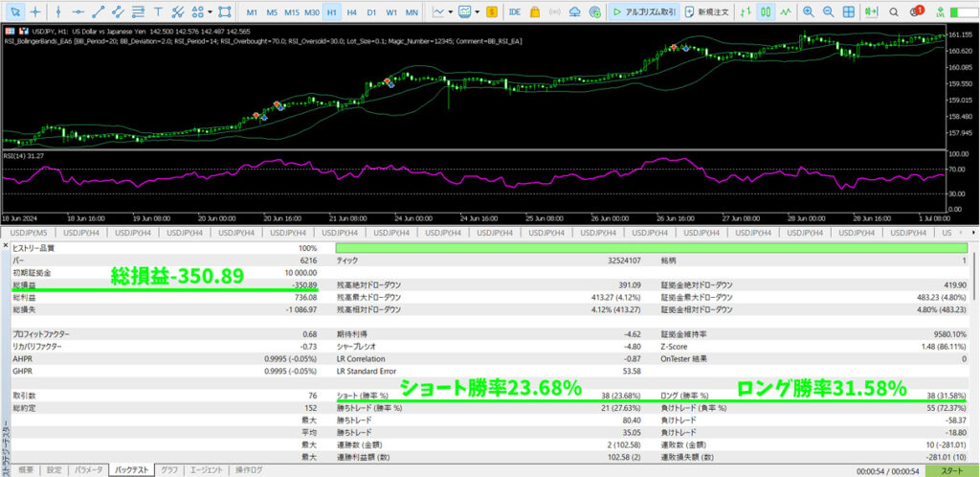Open the 概要 tab in tester
Image resolution: width=980 pixels, height=477 pixels.
[x=26, y=469]
